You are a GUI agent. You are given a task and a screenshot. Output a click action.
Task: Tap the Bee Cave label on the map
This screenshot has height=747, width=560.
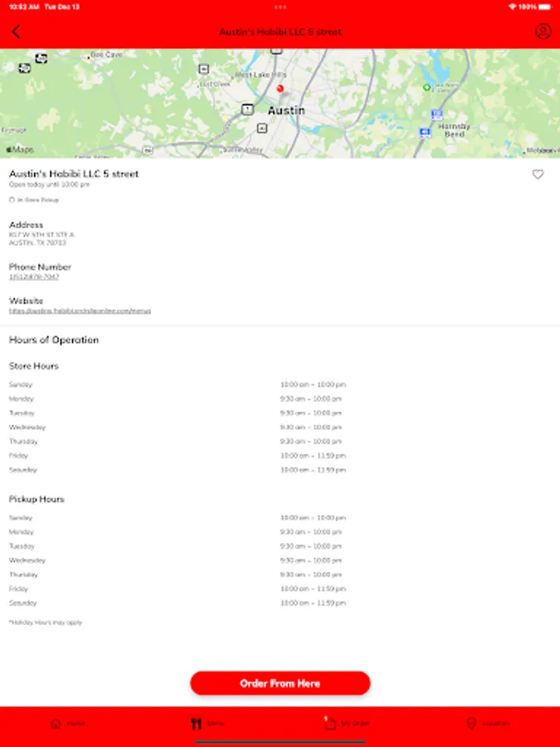106,55
